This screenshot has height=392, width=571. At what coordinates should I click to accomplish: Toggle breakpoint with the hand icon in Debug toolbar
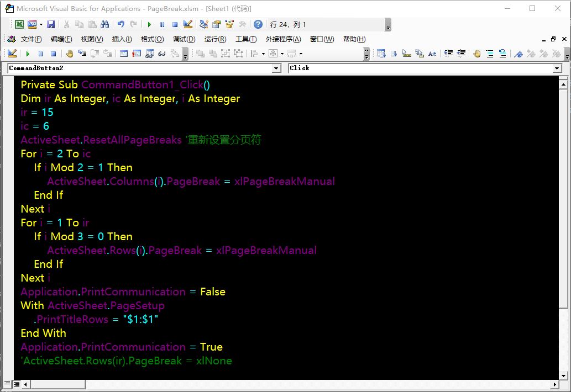(70, 54)
